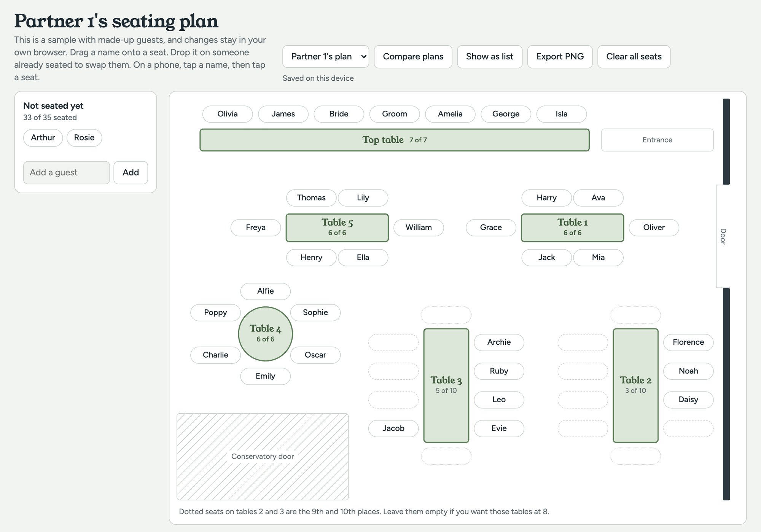Select Archie's seat at Table 3

tap(499, 342)
